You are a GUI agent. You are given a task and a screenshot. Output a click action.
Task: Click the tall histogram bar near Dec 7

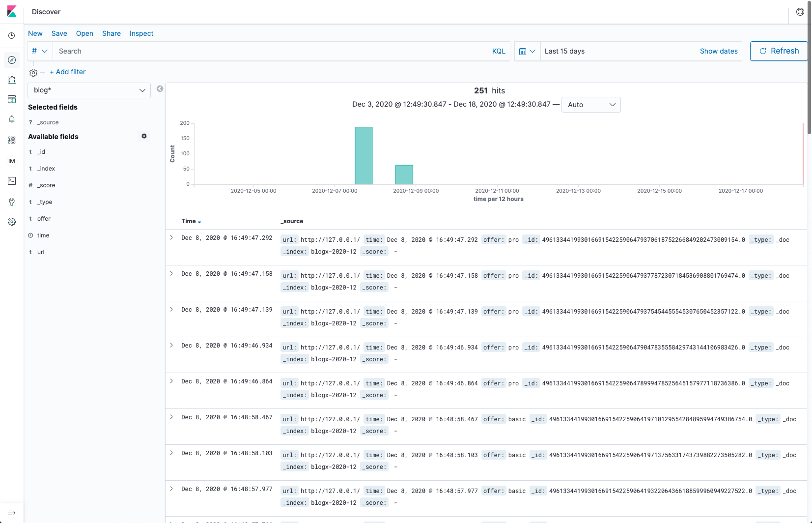(x=364, y=156)
